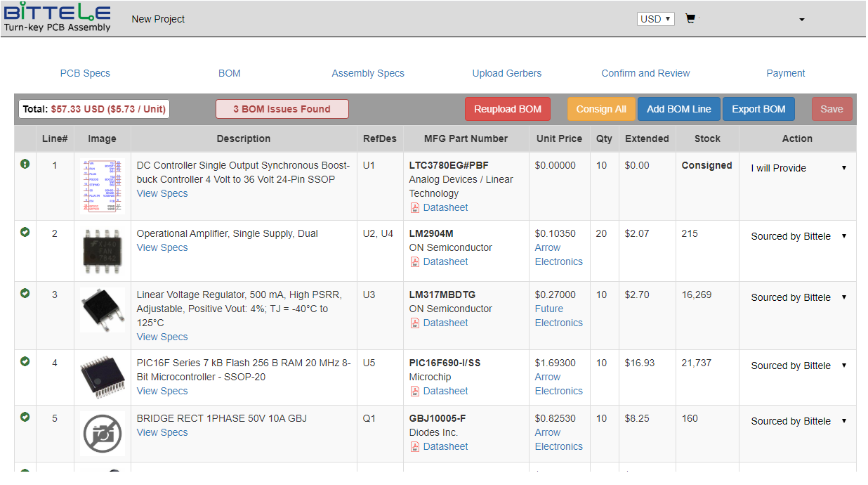Viewport: 868px width, 485px height.
Task: Click the stock value 21,737
Action: (x=697, y=363)
